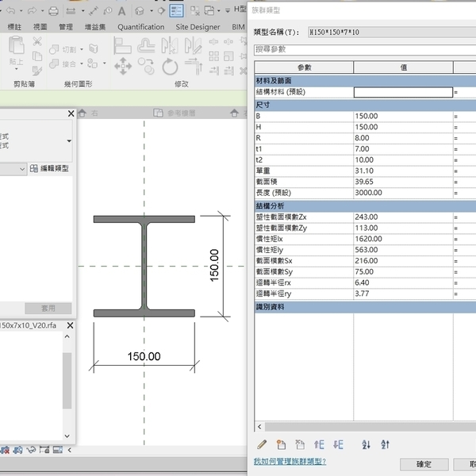Image resolution: width=476 pixels, height=476 pixels.
Task: Click the pencil edit parameter icon
Action: (263, 444)
